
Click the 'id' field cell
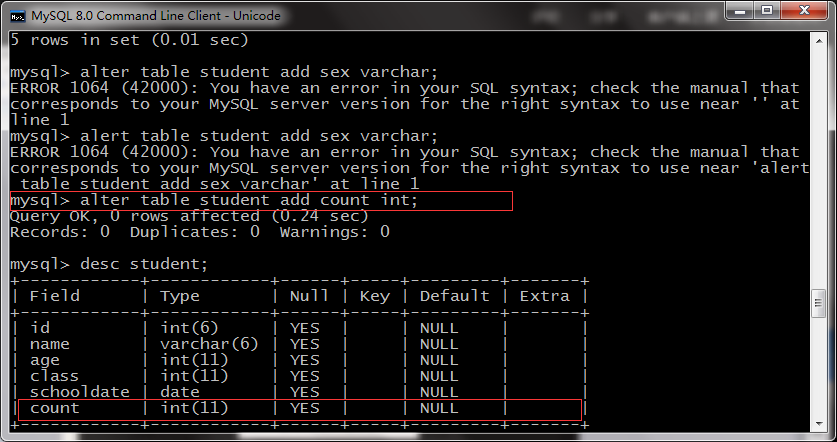tap(40, 328)
